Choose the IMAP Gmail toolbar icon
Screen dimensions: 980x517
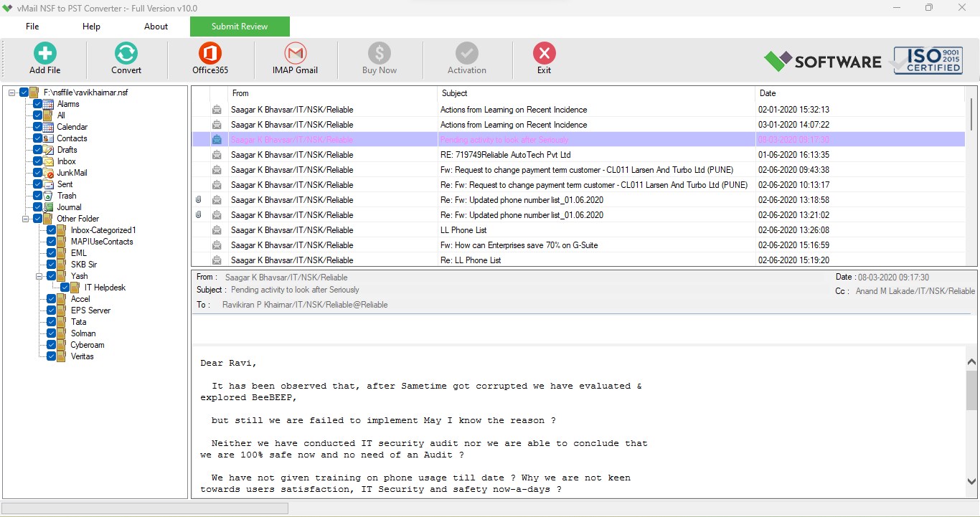[x=295, y=53]
